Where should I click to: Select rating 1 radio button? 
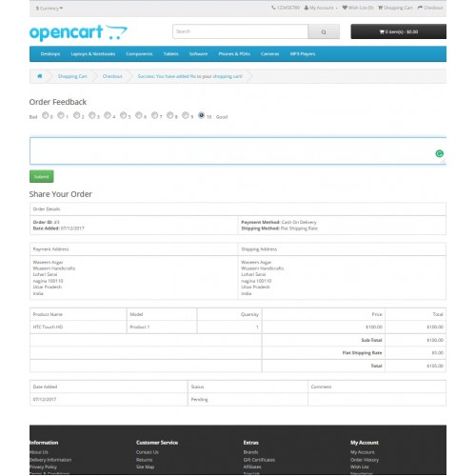(61, 115)
